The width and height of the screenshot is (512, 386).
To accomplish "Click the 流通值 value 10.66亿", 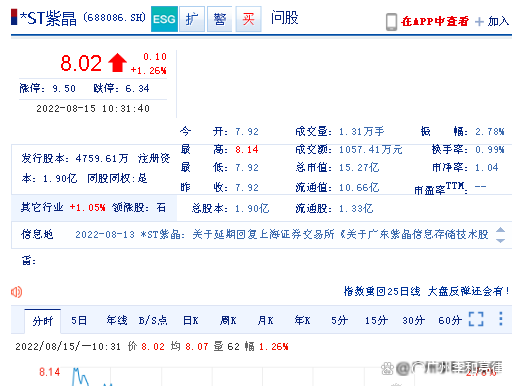I will click(359, 187).
